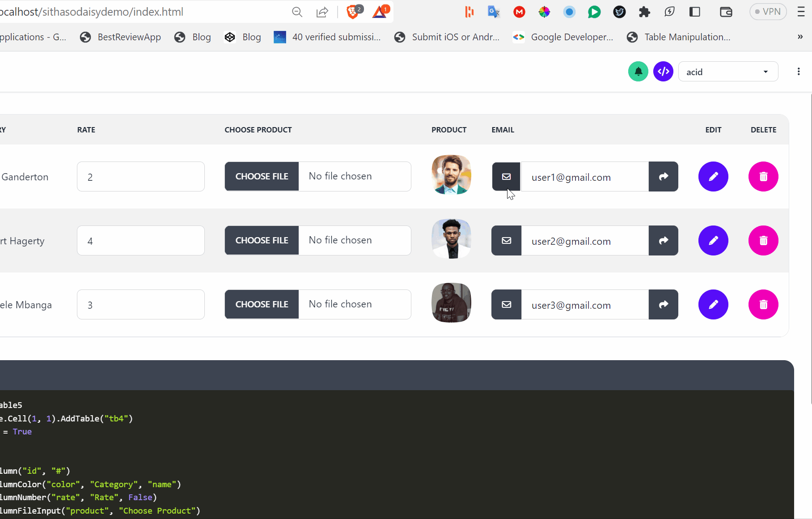Image resolution: width=812 pixels, height=519 pixels.
Task: Delete the Mbanga row via trash icon
Action: click(763, 305)
